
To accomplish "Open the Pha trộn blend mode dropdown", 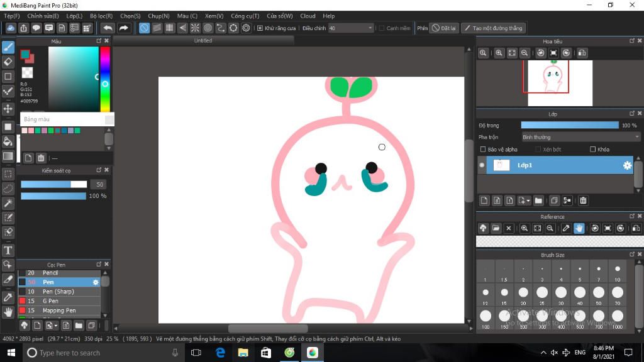I will 580,137.
